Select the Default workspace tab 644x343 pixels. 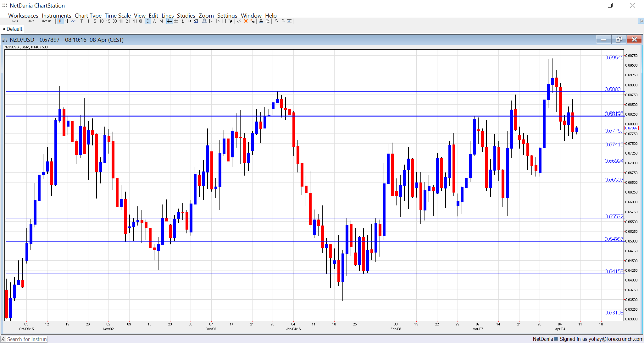[13, 29]
